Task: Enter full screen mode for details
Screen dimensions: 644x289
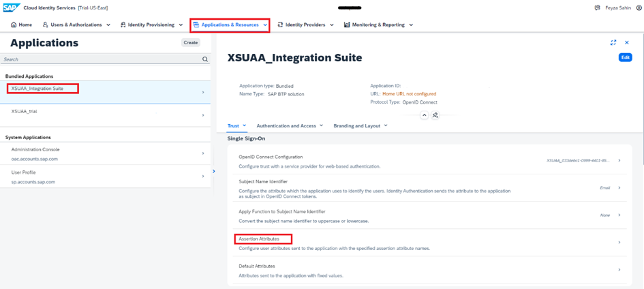Action: point(613,42)
